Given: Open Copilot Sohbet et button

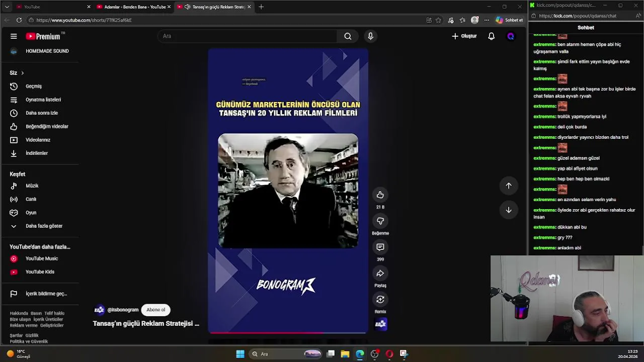Looking at the screenshot, I should click(509, 20).
